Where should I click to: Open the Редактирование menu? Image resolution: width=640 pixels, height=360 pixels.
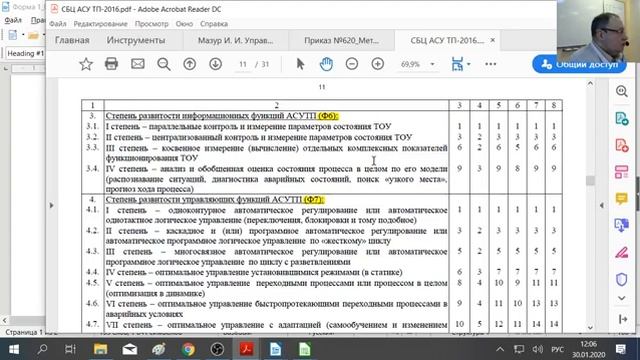click(x=100, y=24)
